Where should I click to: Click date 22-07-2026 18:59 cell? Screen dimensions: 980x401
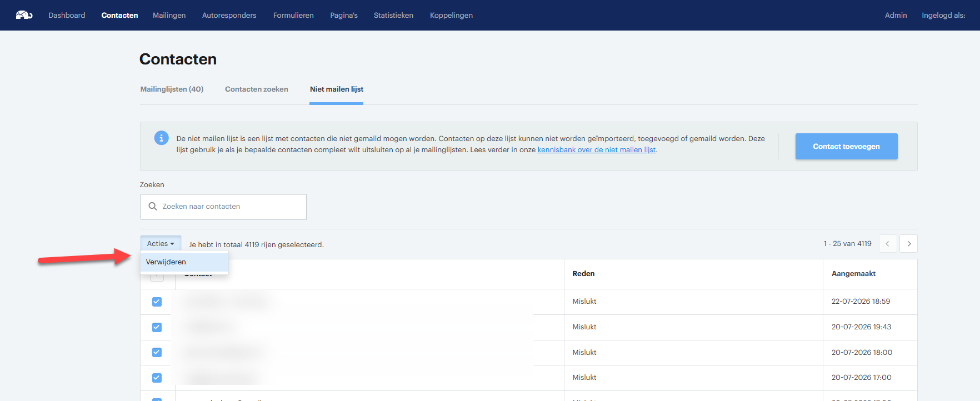coord(861,301)
